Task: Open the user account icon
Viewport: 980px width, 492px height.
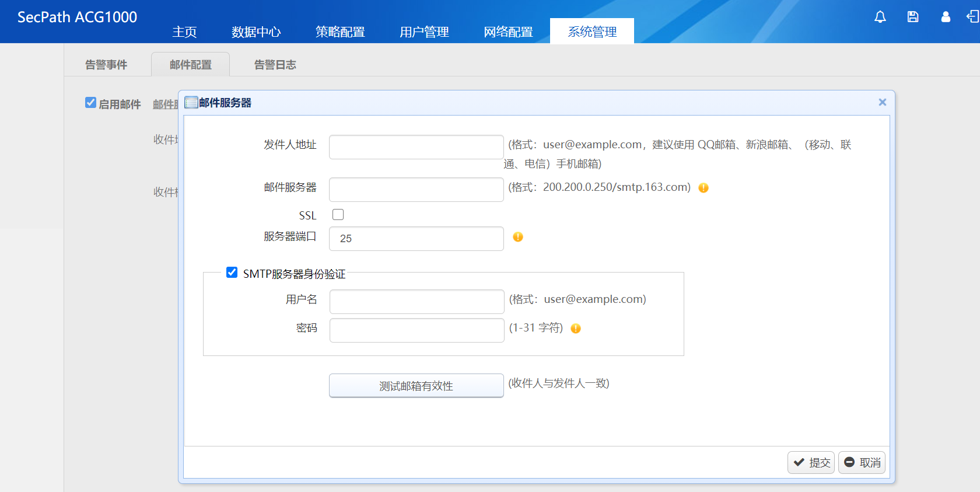Action: (x=946, y=17)
